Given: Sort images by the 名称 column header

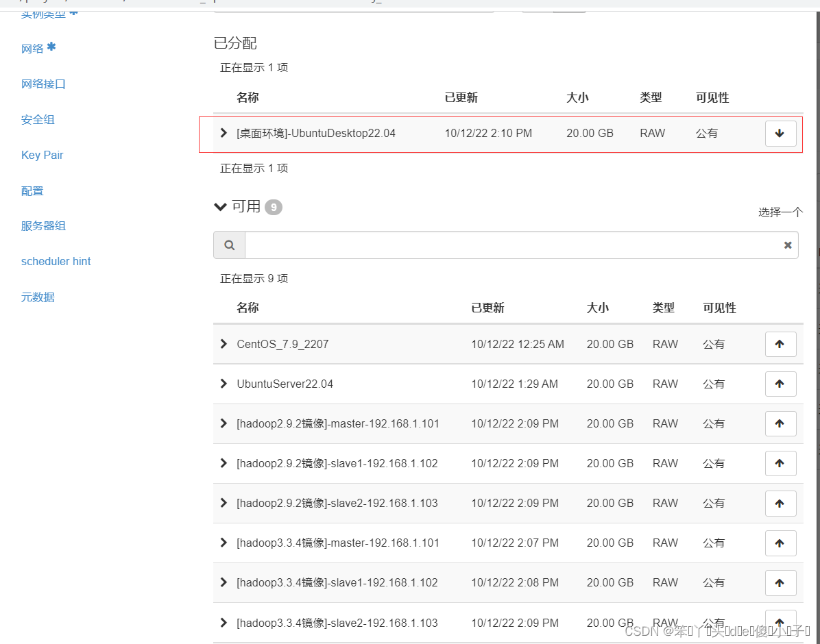Looking at the screenshot, I should [x=247, y=308].
